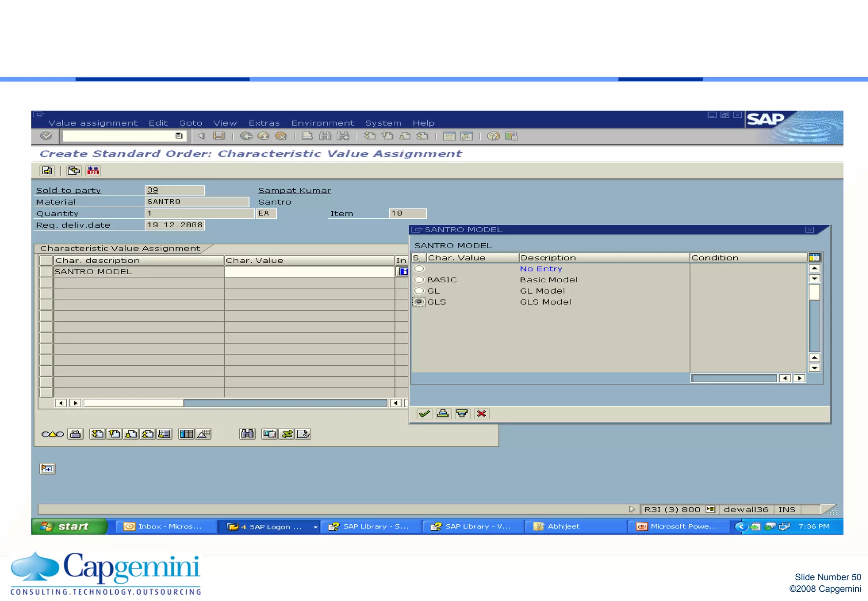
Task: Click the status bar expand triangle
Action: pyautogui.click(x=632, y=509)
